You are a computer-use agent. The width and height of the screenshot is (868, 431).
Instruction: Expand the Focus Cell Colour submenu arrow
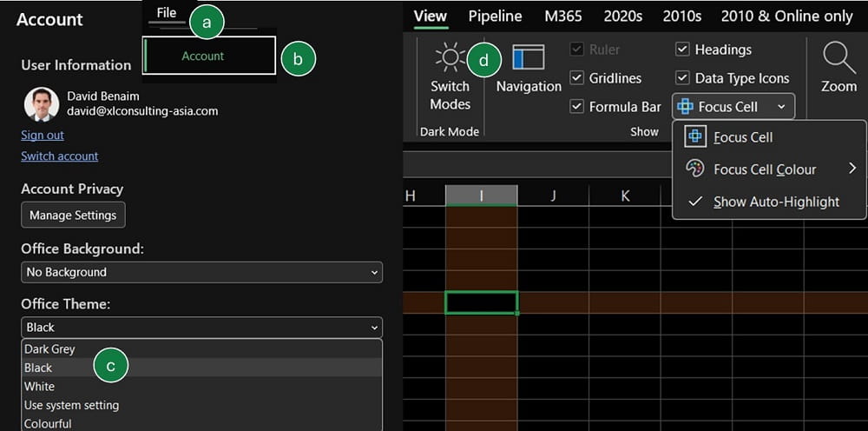point(852,169)
